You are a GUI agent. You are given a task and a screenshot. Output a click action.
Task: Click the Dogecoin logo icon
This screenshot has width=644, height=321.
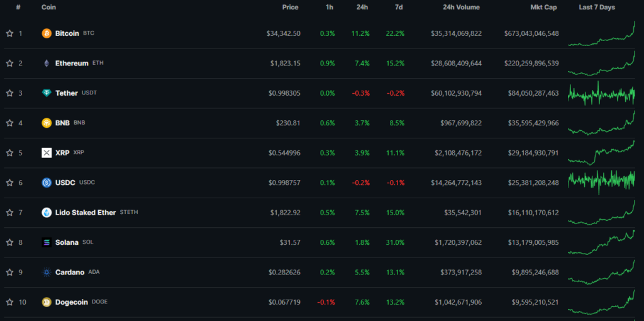pyautogui.click(x=47, y=302)
